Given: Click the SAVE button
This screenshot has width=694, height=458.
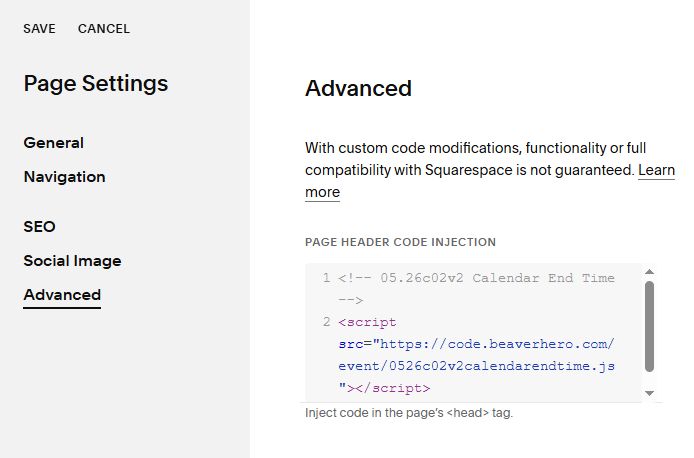Looking at the screenshot, I should (x=39, y=29).
